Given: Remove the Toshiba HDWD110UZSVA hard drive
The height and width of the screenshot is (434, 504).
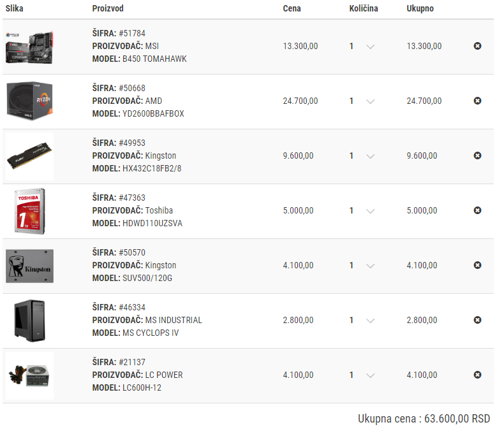Looking at the screenshot, I should [477, 210].
